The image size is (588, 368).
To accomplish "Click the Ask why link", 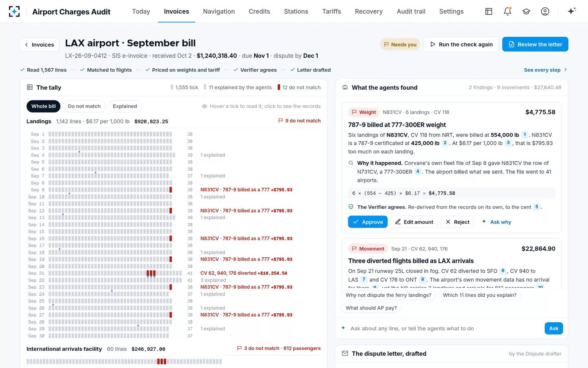I will click(x=497, y=222).
